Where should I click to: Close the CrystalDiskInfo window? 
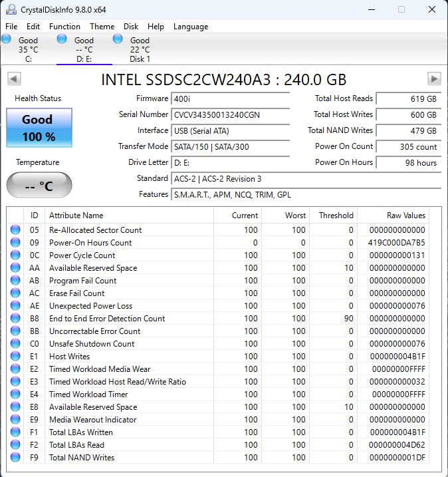point(432,9)
